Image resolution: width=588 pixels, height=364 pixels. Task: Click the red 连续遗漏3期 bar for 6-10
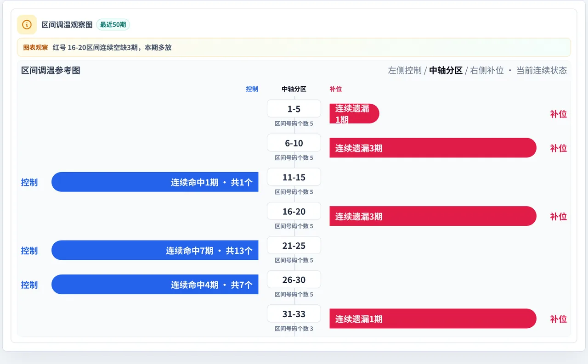[x=433, y=148]
